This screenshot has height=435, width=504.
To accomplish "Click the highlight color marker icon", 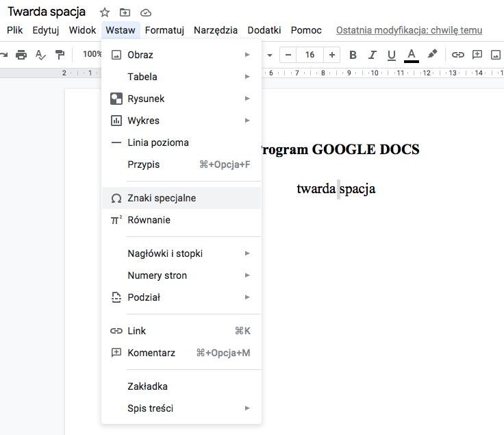I will (431, 55).
